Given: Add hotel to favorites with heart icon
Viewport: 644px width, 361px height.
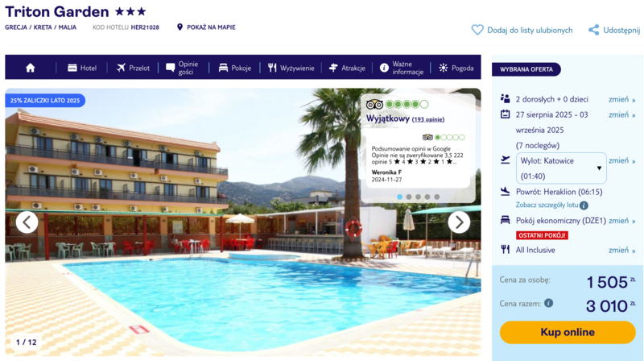Looking at the screenshot, I should point(477,30).
